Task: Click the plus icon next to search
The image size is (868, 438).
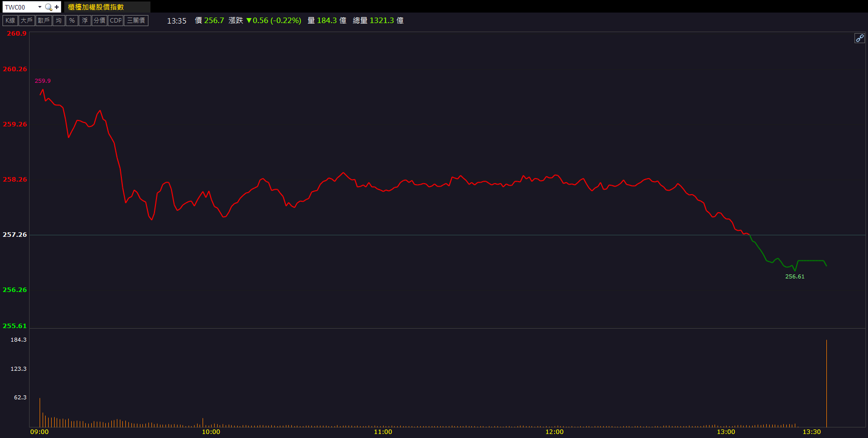Action: 57,7
